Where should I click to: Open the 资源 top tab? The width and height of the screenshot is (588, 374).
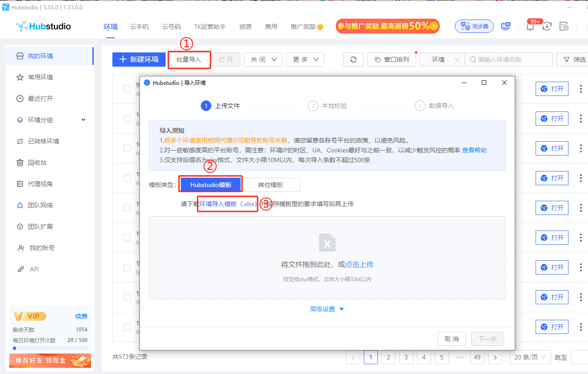(245, 27)
